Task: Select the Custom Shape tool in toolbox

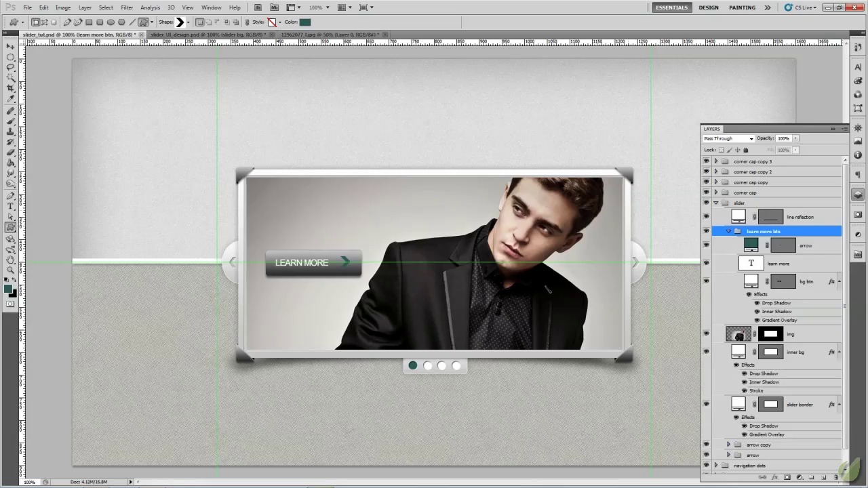Action: 11,226
